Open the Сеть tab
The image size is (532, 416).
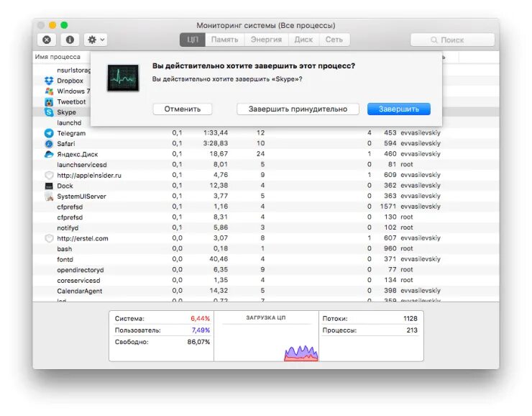pos(334,40)
